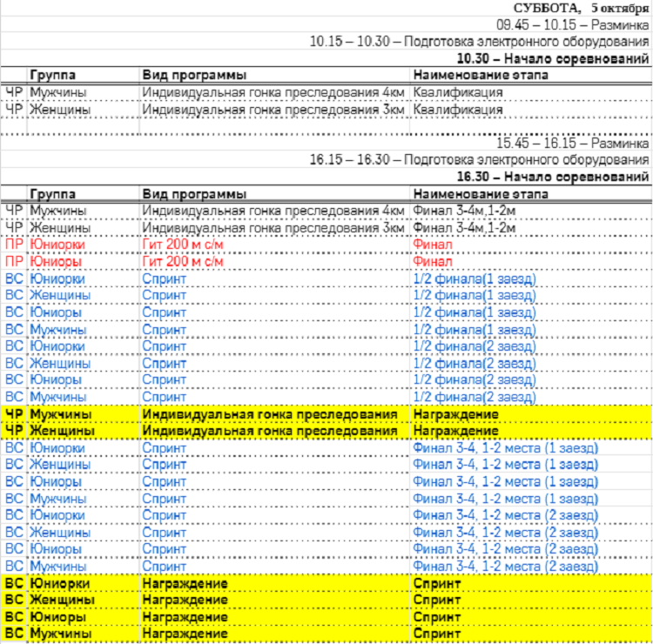The height and width of the screenshot is (644, 653).
Task: Click the Группа header in the morning table
Action: point(52,75)
